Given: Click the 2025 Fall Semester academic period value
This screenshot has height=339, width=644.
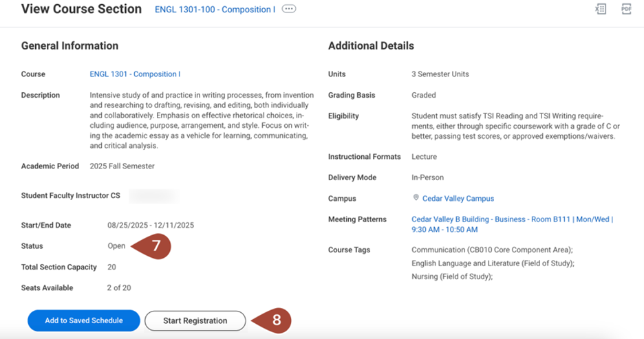Looking at the screenshot, I should (x=122, y=166).
